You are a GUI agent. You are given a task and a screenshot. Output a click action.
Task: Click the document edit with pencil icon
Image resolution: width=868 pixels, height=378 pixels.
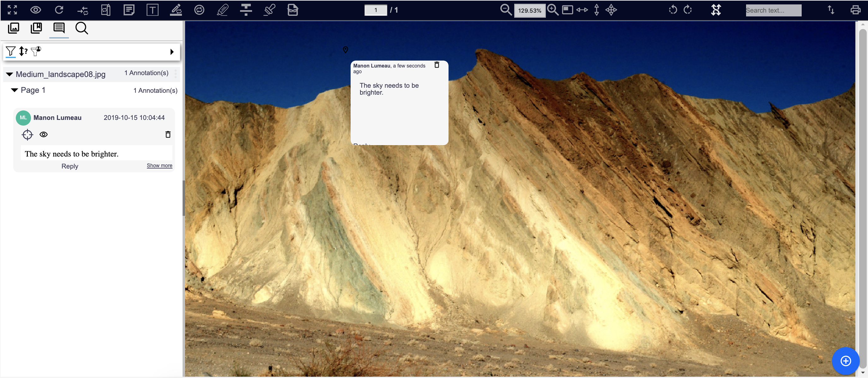click(106, 10)
